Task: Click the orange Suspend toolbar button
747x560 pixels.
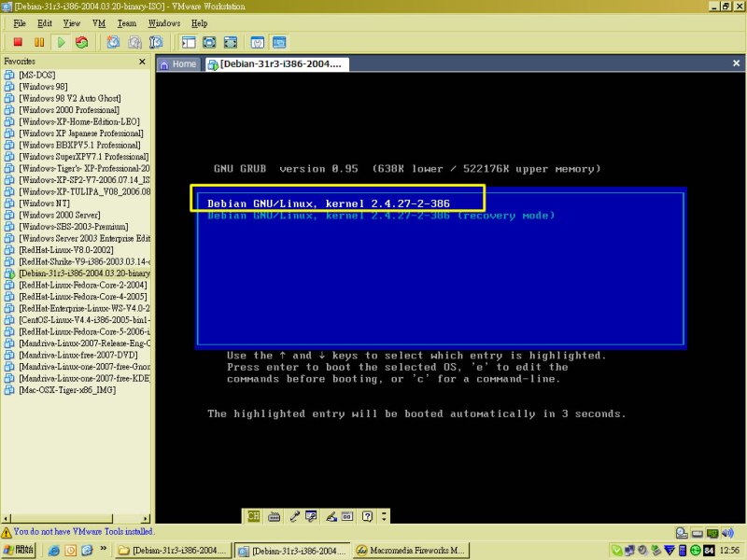Action: click(39, 42)
